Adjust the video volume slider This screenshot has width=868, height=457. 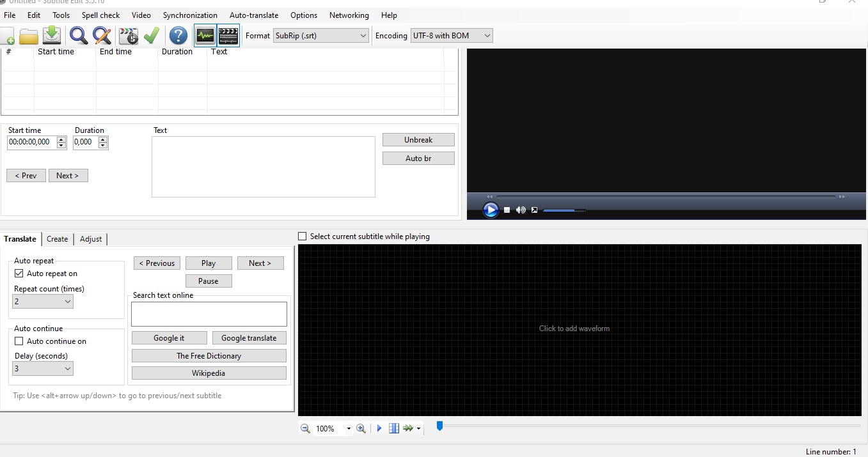564,210
